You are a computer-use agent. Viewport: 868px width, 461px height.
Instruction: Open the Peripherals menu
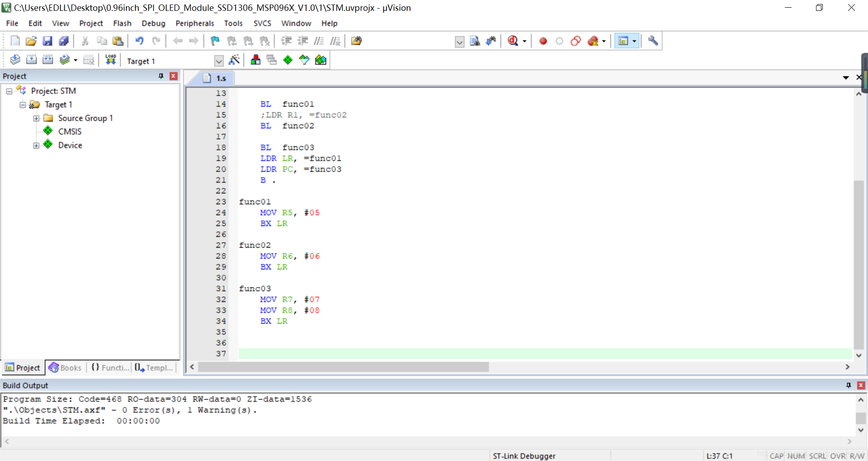195,23
